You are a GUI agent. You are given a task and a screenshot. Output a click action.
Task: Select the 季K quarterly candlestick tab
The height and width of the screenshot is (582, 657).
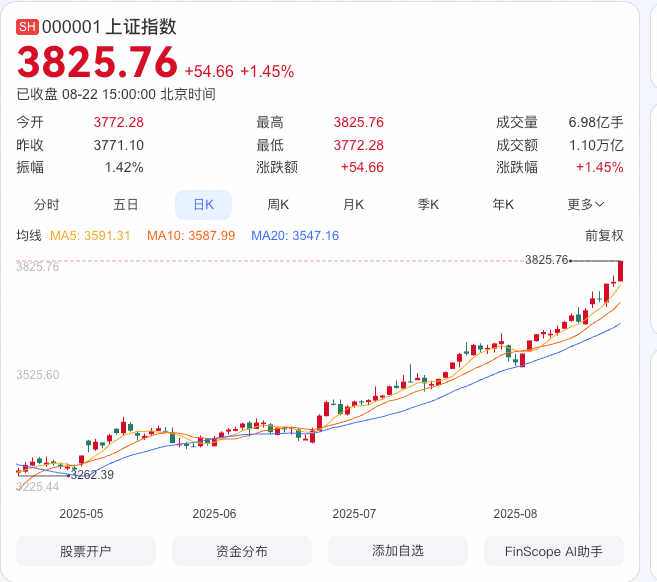pyautogui.click(x=428, y=205)
